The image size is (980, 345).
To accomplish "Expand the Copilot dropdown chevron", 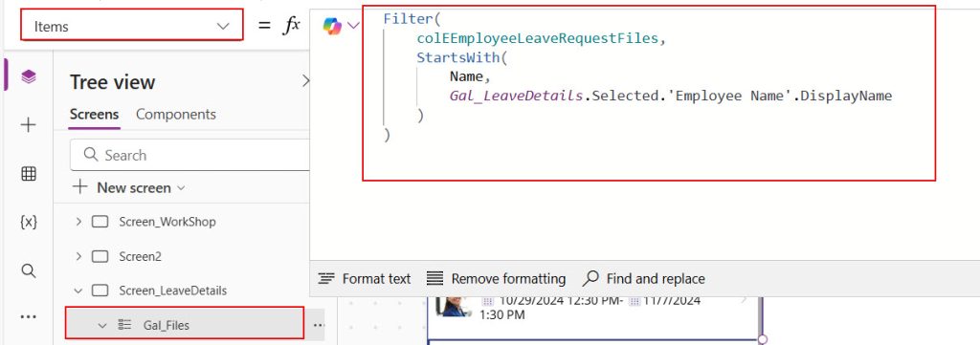I will click(354, 26).
